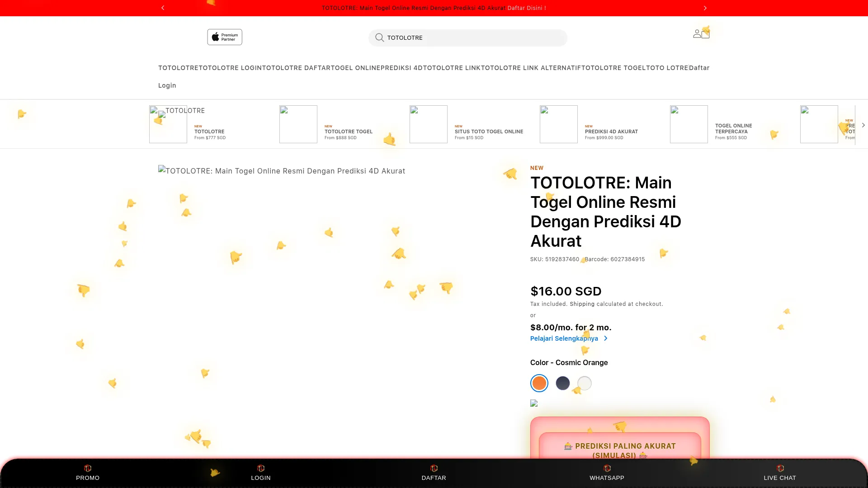Open TOGEL ONLINE TERPERCAYA product thumbnail

[x=689, y=124]
